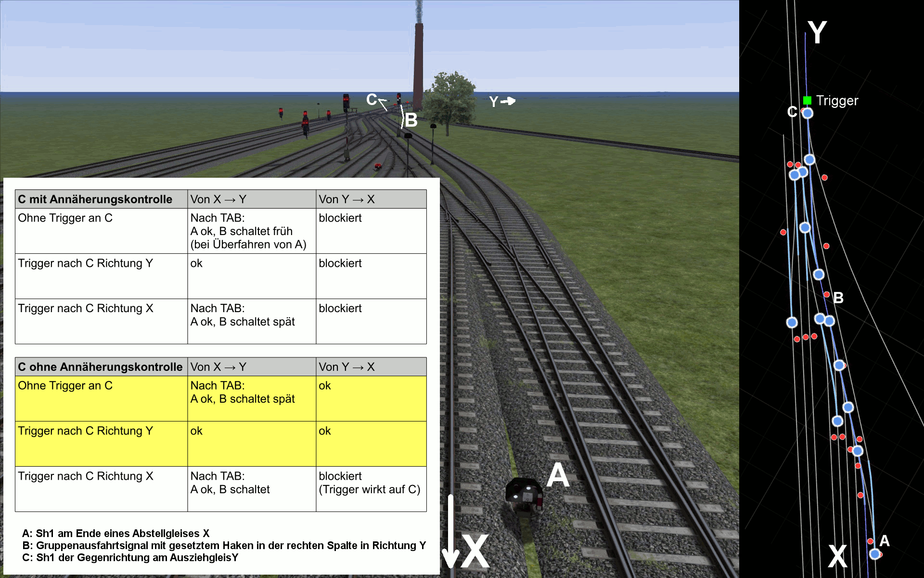Click the large Y label atop the map
Screen dimensions: 924x578
point(817,32)
